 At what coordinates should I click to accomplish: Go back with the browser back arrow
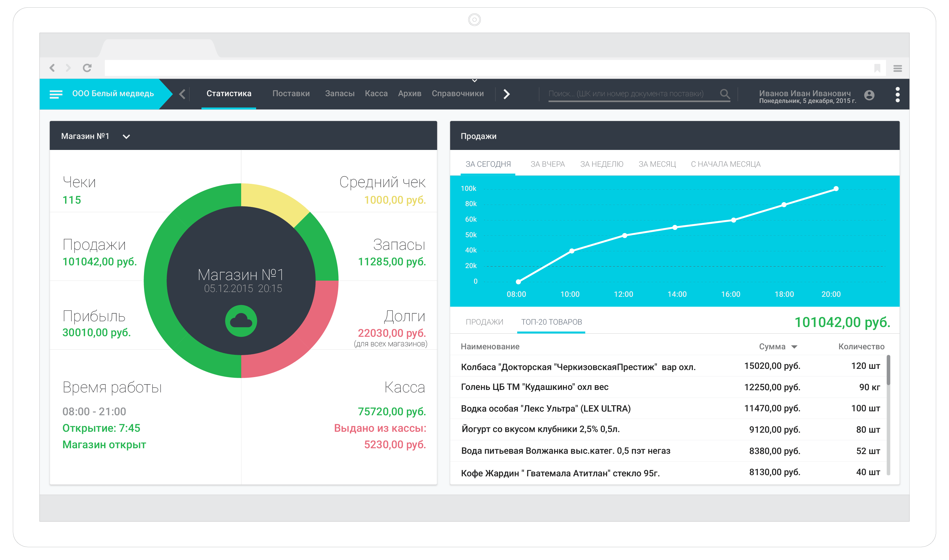click(53, 68)
